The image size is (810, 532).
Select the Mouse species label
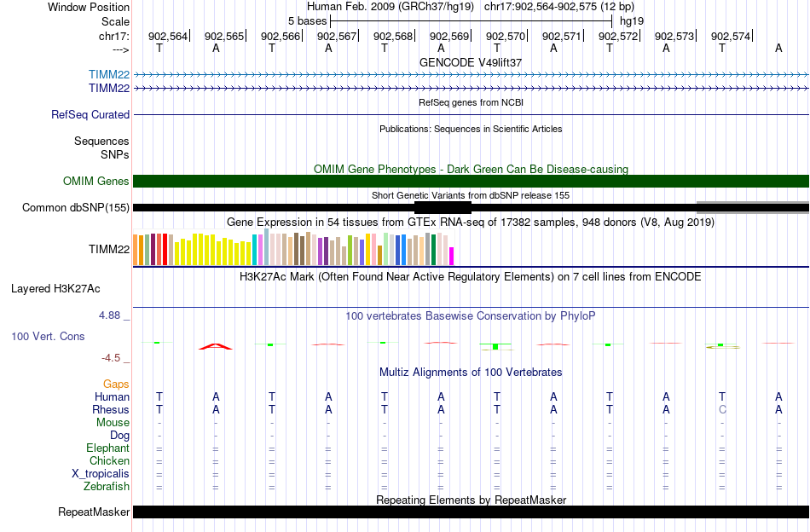[113, 423]
